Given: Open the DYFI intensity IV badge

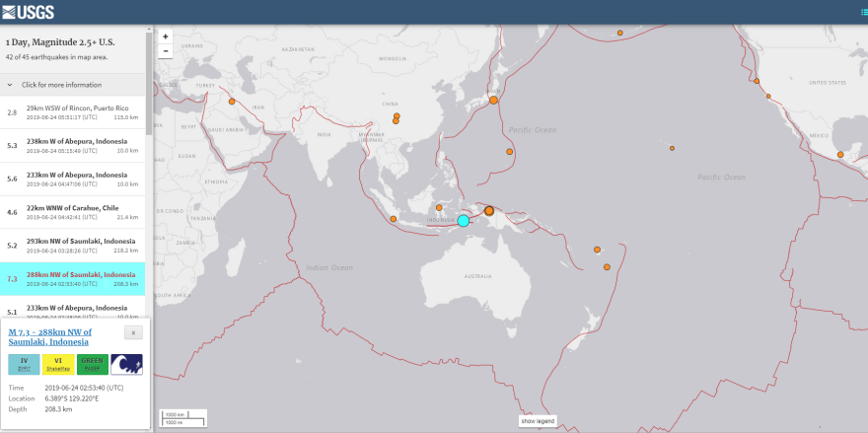Looking at the screenshot, I should click(x=24, y=365).
